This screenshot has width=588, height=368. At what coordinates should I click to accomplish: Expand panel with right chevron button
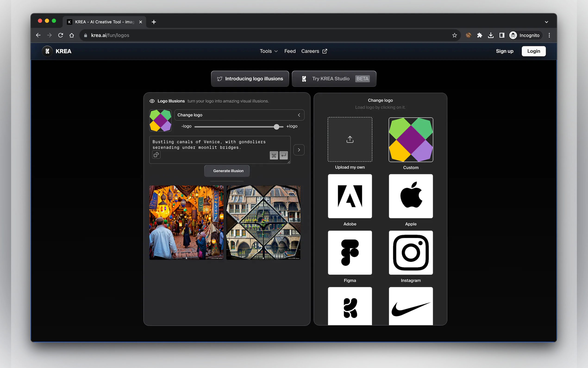pos(299,150)
